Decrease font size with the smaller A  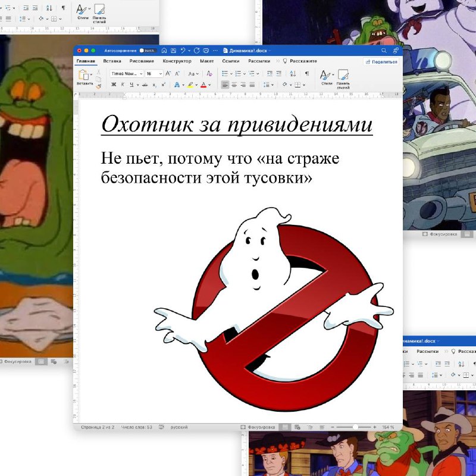[177, 73]
